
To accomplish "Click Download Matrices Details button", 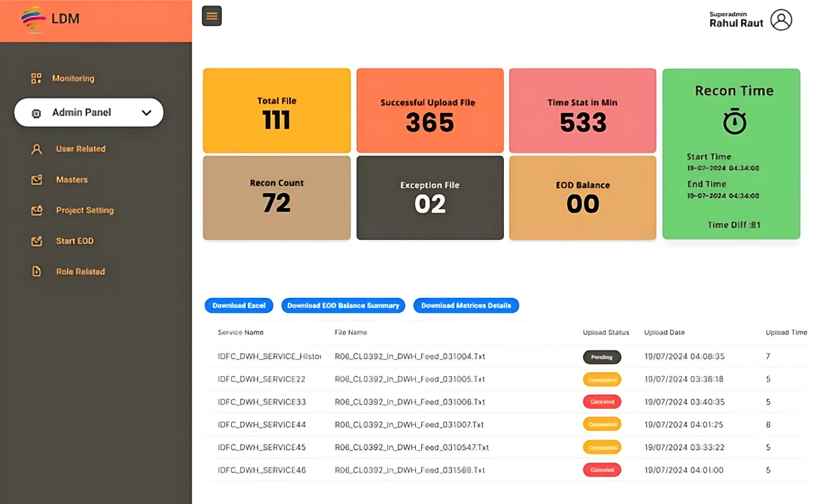I will click(466, 305).
